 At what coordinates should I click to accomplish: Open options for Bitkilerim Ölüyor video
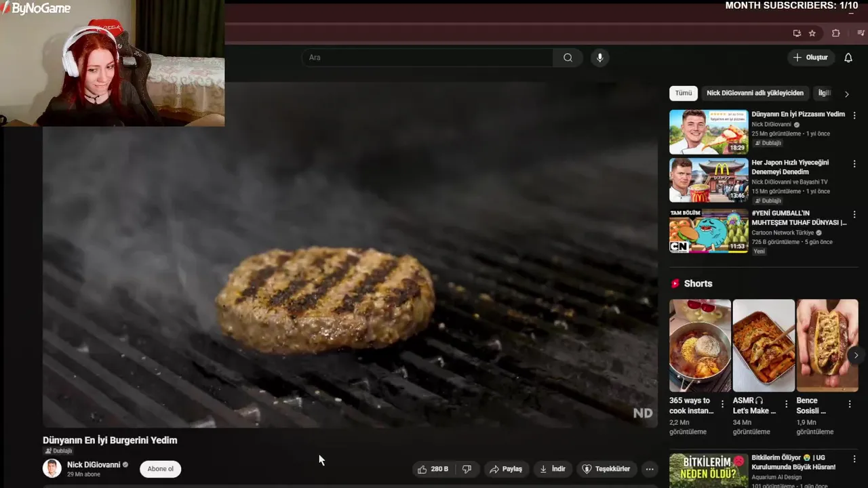[854, 459]
